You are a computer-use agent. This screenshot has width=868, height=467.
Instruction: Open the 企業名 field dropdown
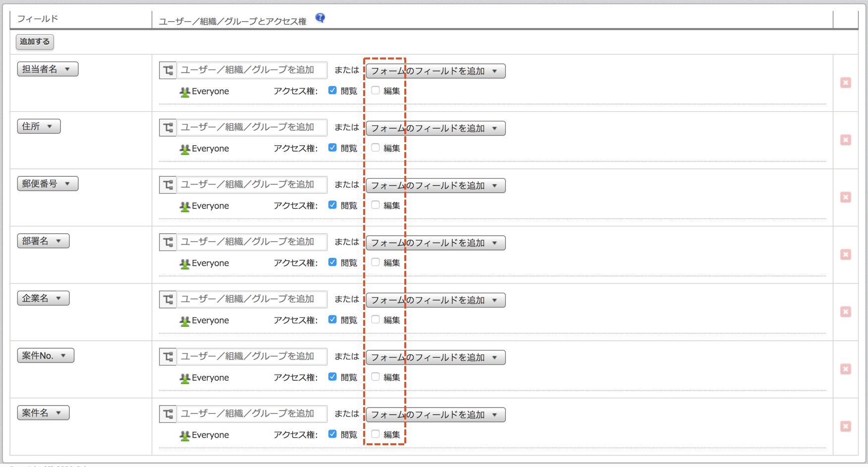43,298
